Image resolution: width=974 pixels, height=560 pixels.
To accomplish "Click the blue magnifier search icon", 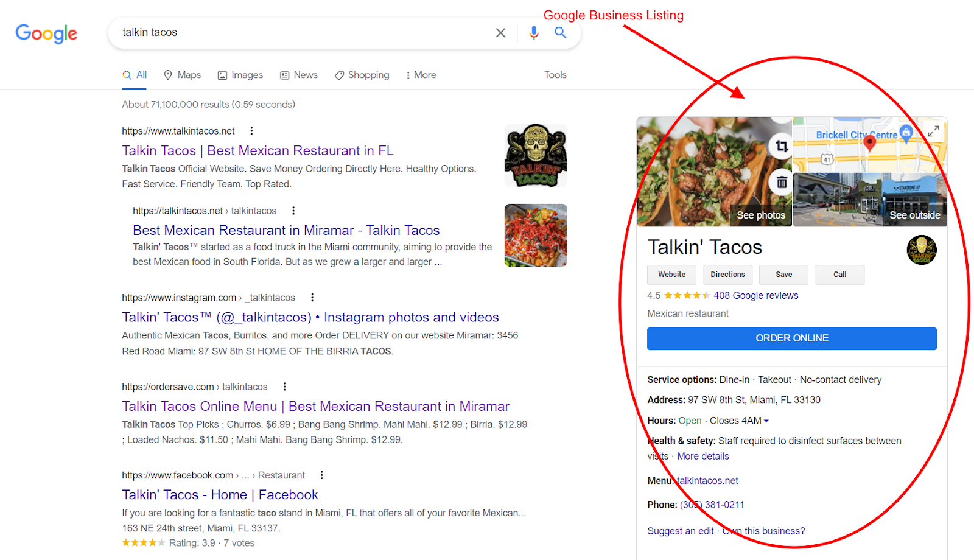I will pos(561,32).
